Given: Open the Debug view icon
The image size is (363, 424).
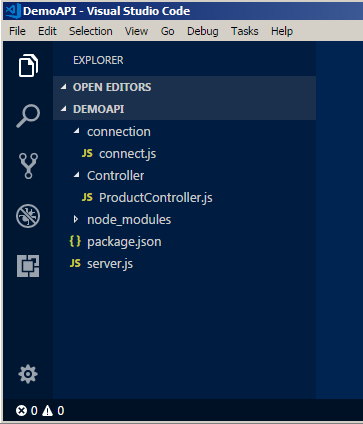Looking at the screenshot, I should (28, 216).
